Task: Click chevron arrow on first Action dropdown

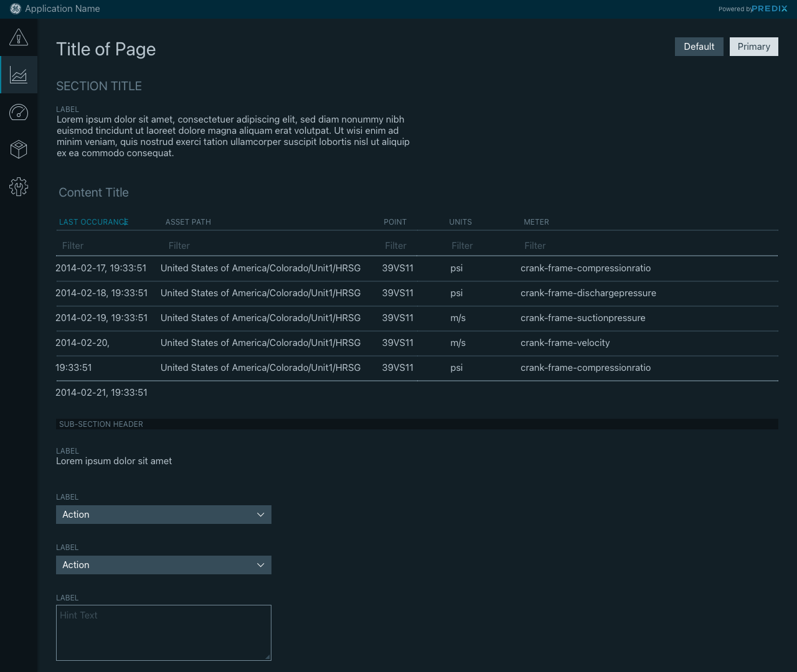Action: pyautogui.click(x=260, y=515)
